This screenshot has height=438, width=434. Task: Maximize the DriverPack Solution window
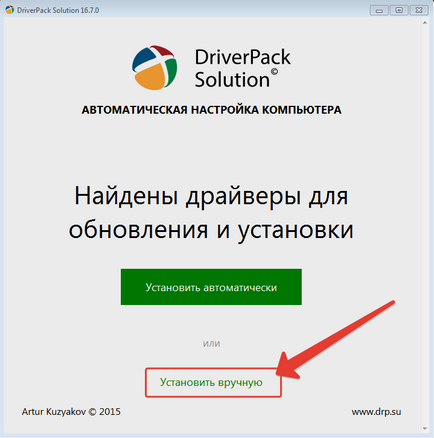399,10
